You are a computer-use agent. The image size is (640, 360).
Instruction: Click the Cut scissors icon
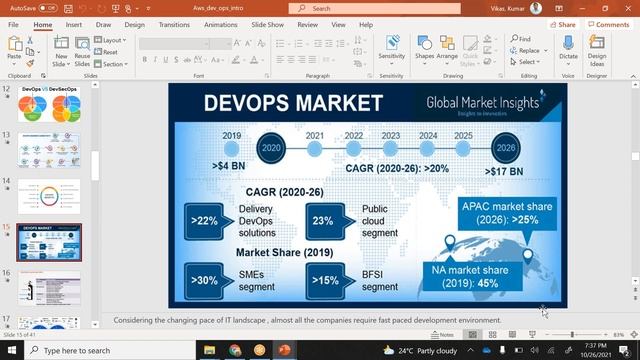[29, 40]
